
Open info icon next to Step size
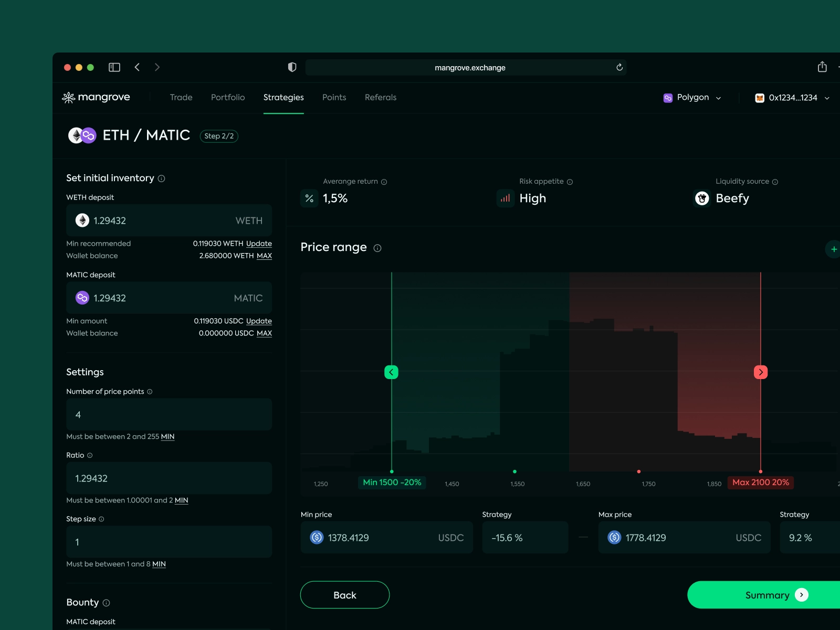(x=101, y=519)
